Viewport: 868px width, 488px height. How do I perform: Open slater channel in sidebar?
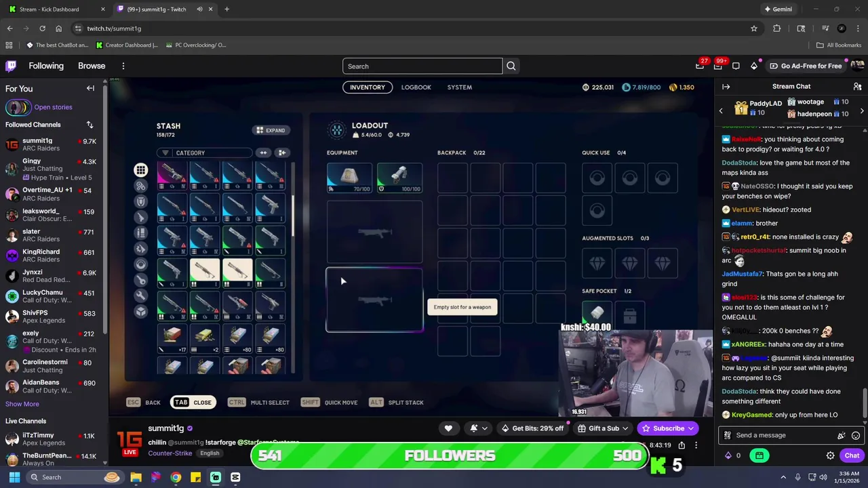53,235
